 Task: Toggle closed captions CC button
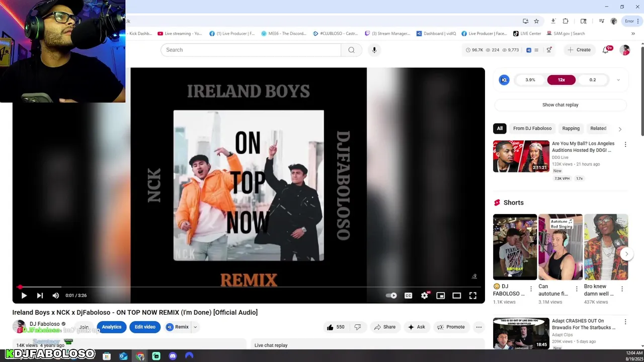tap(409, 296)
